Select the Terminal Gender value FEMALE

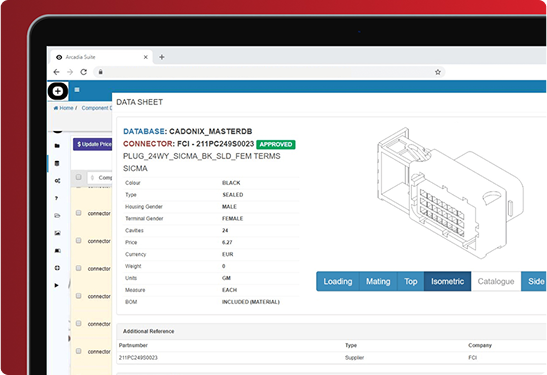click(x=232, y=218)
